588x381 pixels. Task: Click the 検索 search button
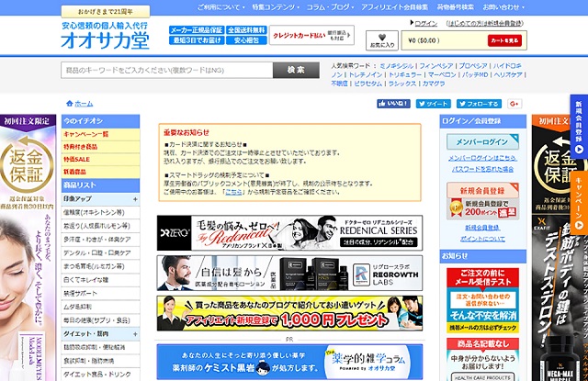[296, 70]
